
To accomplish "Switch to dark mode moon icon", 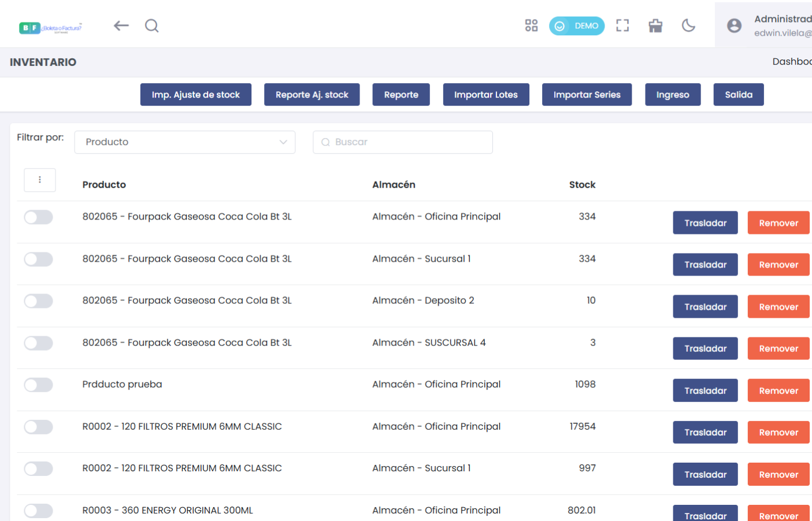I will [x=688, y=25].
